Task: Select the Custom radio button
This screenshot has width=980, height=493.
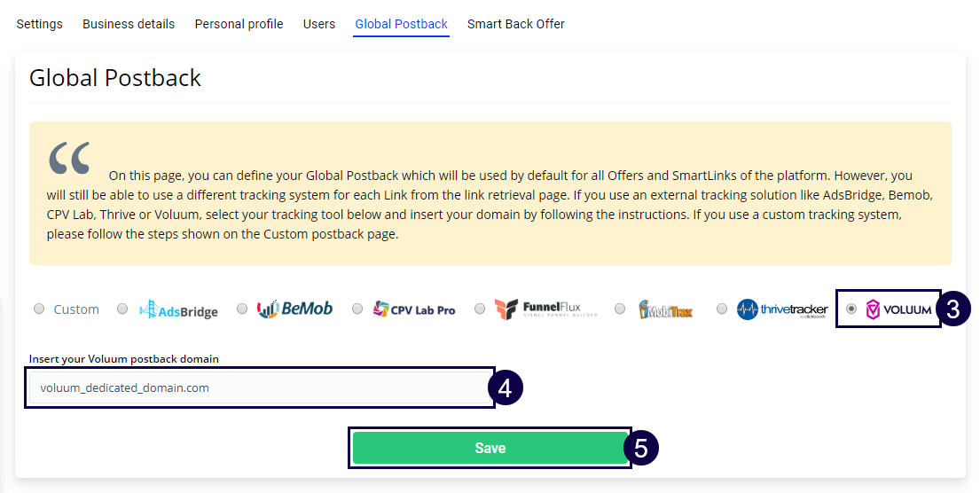Action: (x=39, y=309)
